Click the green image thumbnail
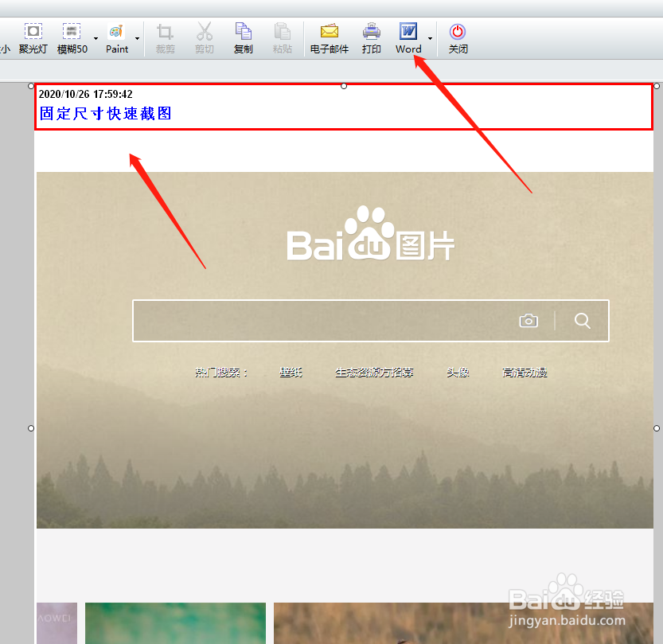Viewport: 663px width, 644px height. [x=175, y=623]
